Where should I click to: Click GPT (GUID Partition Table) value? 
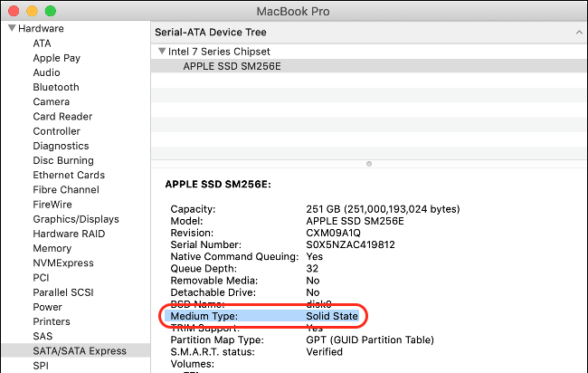click(x=370, y=340)
